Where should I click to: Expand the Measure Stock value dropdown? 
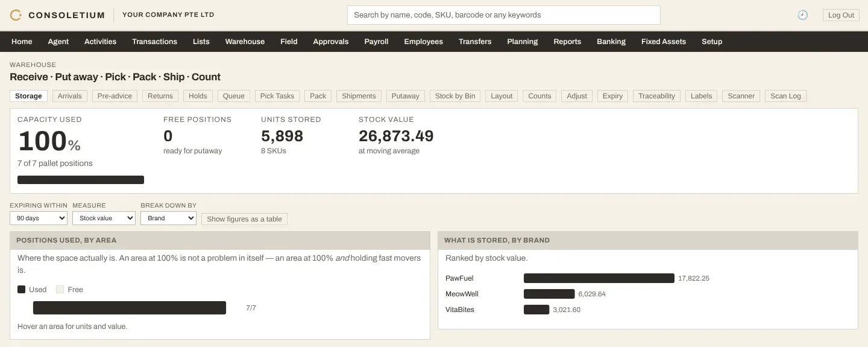pos(104,218)
